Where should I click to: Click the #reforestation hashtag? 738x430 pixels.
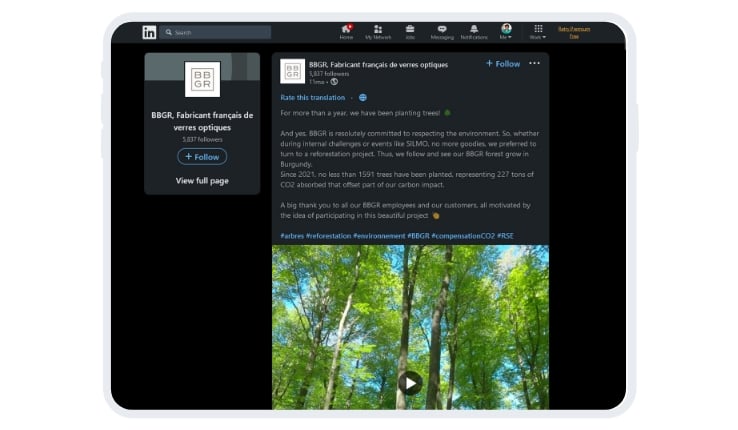point(329,236)
